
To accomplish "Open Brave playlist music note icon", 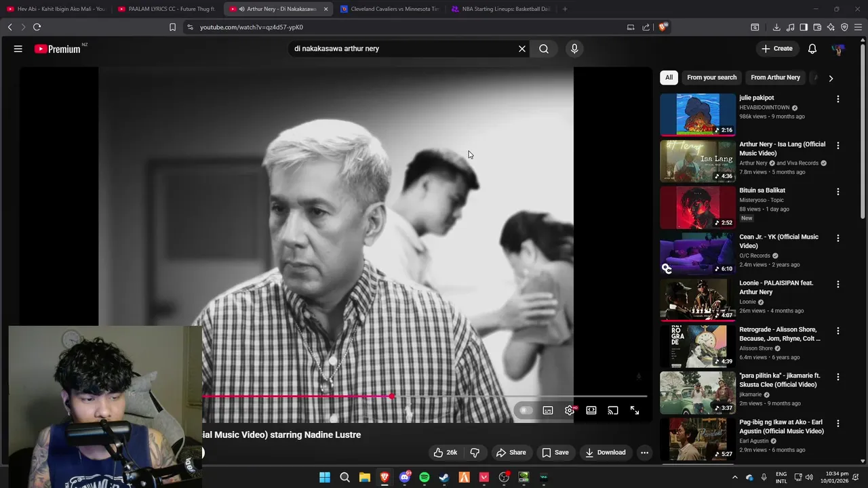I will [x=790, y=27].
